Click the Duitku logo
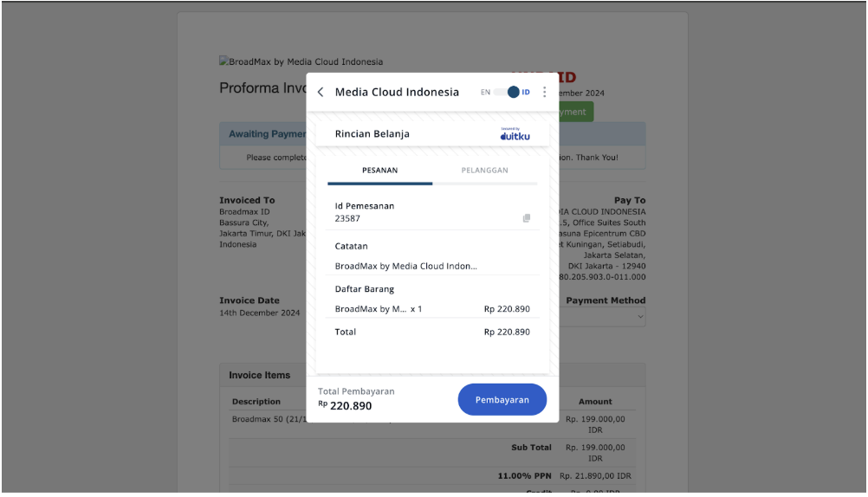The height and width of the screenshot is (497, 868). tap(515, 134)
